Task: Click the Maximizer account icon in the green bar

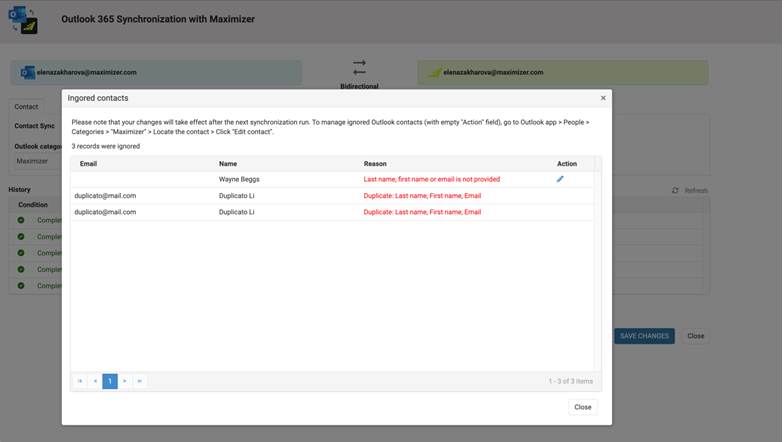Action: 434,73
